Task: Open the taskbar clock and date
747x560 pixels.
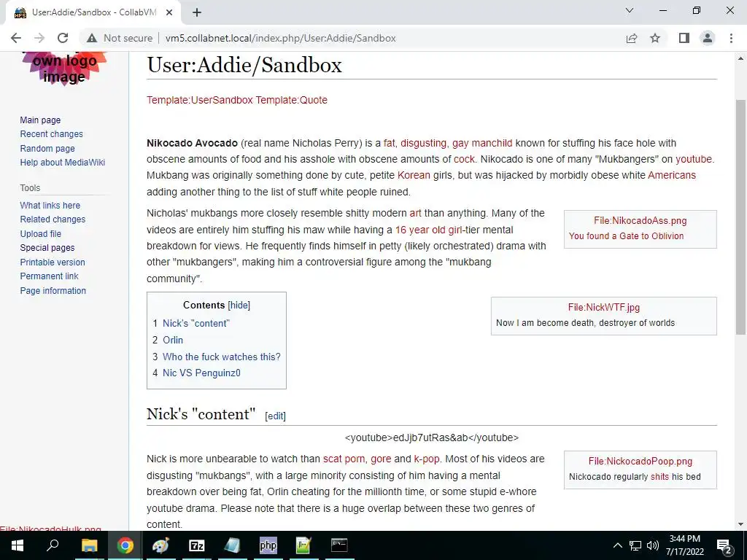Action: point(684,545)
